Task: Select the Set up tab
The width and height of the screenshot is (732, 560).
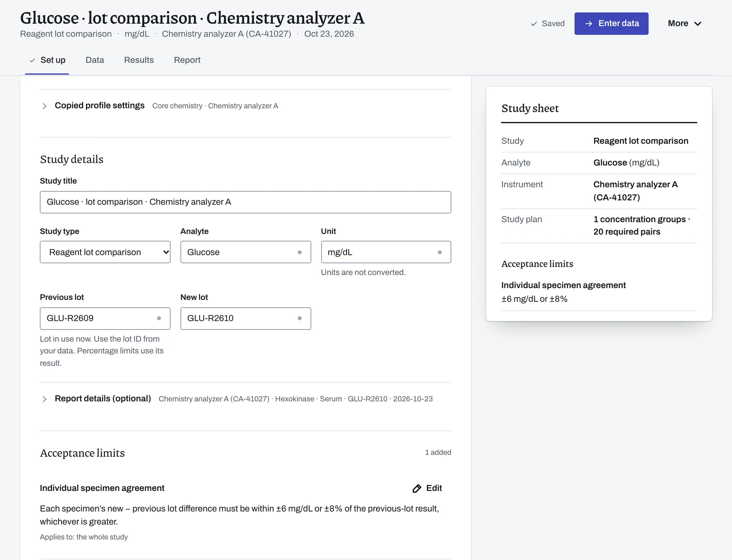Action: click(47, 60)
